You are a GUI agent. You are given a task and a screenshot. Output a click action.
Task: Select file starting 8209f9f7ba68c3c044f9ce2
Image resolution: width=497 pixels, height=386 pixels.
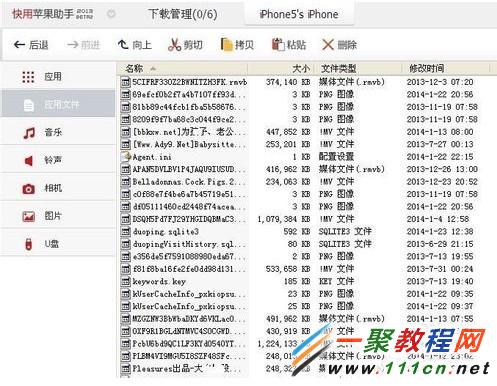pyautogui.click(x=188, y=119)
